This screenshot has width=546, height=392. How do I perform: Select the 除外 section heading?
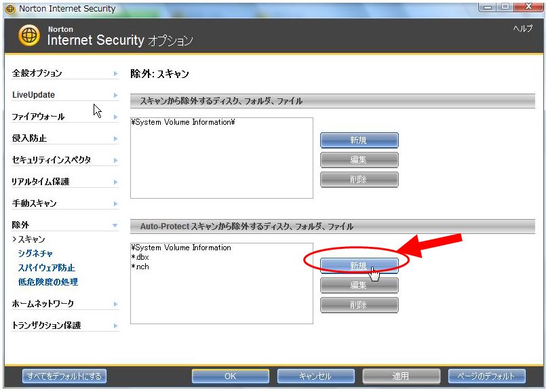[x=20, y=225]
